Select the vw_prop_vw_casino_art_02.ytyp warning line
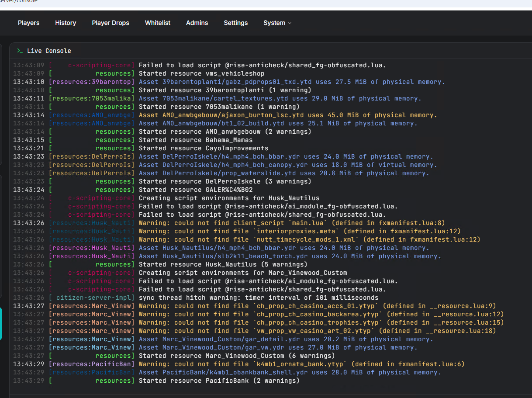The width and height of the screenshot is (532, 398). coord(318,331)
